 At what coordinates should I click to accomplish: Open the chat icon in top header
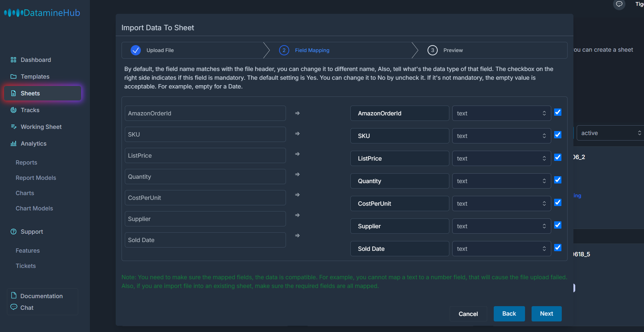click(619, 4)
